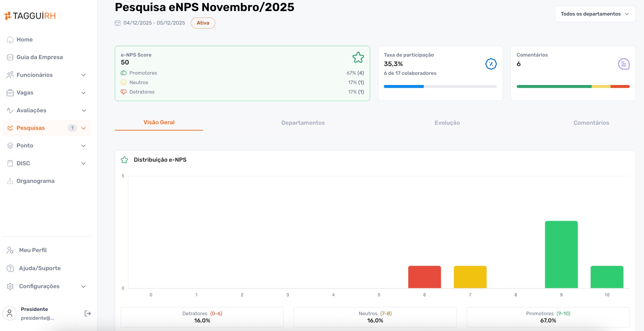The image size is (644, 331).
Task: Open the Evolução tab
Action: pyautogui.click(x=447, y=123)
